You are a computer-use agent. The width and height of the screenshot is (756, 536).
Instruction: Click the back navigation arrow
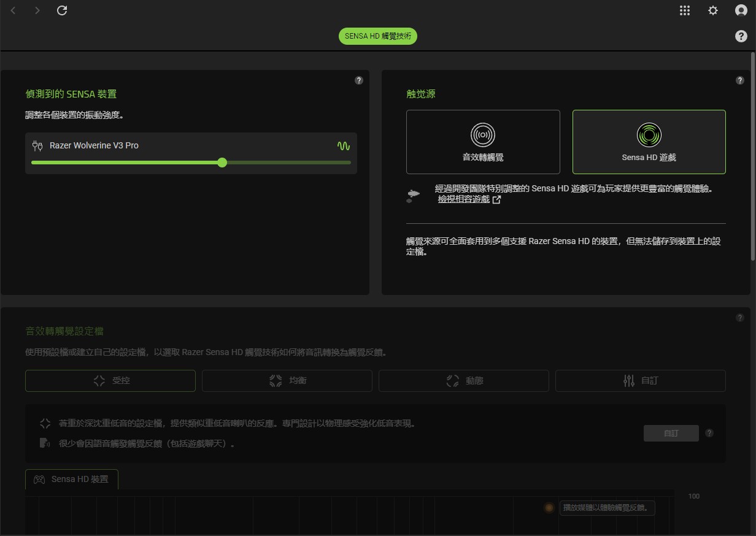click(x=13, y=10)
